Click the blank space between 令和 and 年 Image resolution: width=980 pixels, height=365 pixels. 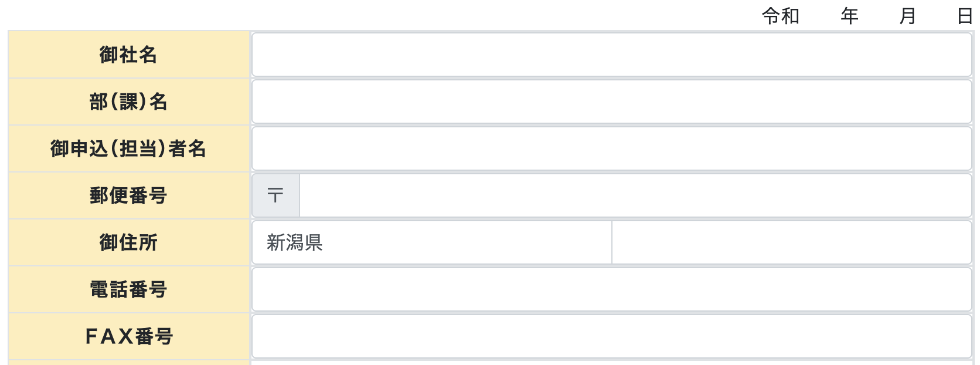[820, 16]
